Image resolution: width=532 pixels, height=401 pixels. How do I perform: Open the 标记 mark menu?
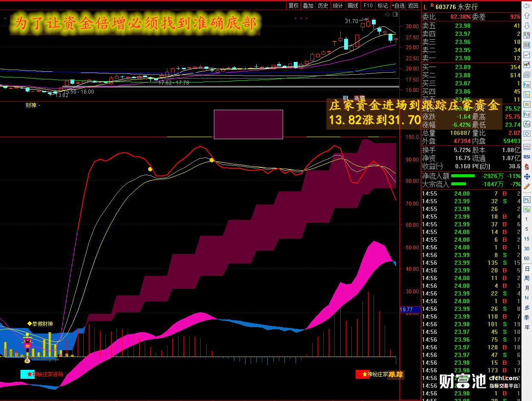383,6
